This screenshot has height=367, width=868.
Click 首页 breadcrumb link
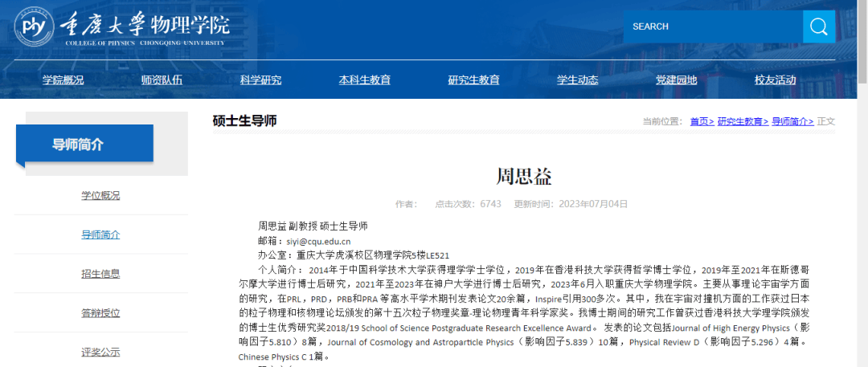click(x=702, y=121)
